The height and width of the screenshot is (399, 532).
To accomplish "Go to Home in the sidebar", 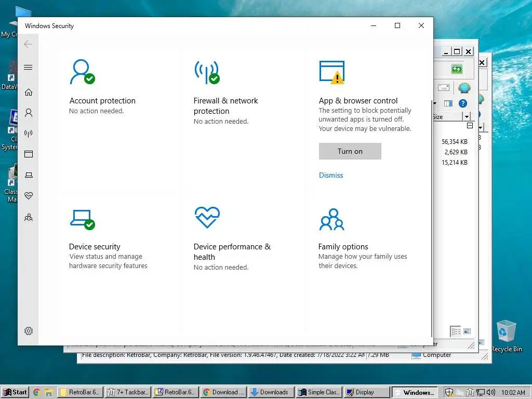I will click(x=29, y=92).
